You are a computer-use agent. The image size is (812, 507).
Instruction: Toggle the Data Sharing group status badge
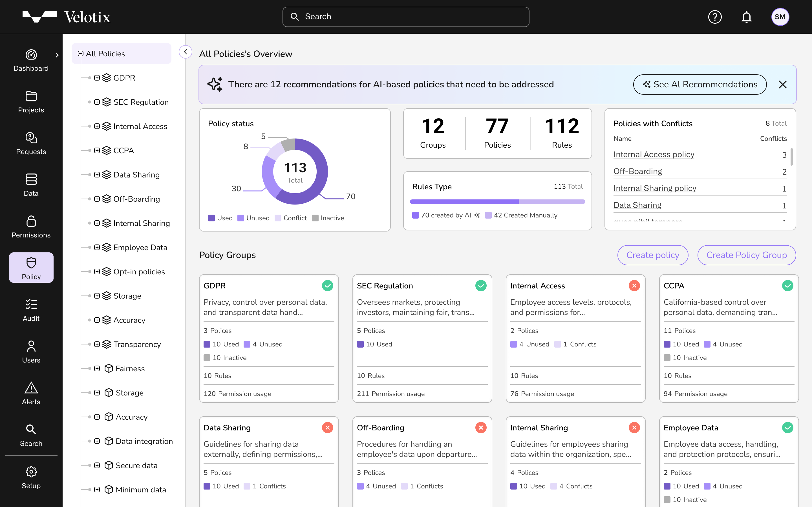[x=328, y=428]
